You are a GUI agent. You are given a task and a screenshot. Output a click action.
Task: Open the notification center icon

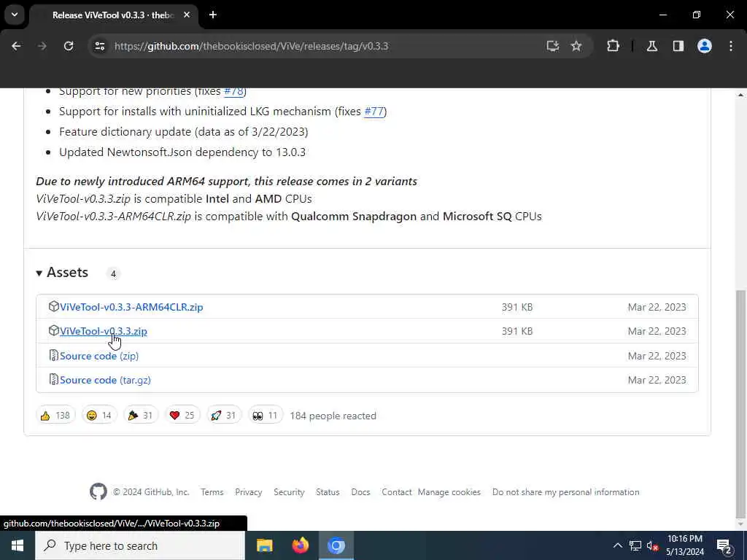click(724, 545)
